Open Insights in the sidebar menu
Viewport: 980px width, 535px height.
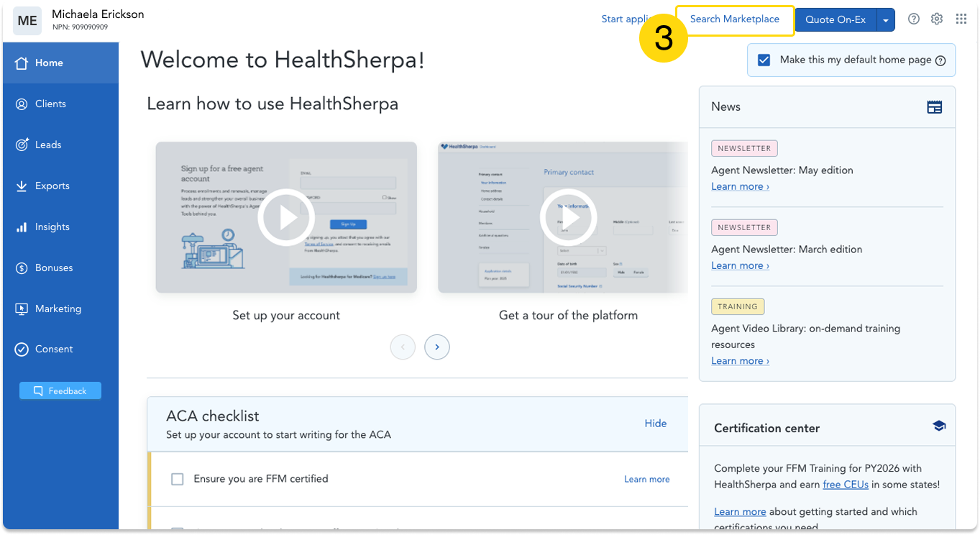(x=60, y=227)
